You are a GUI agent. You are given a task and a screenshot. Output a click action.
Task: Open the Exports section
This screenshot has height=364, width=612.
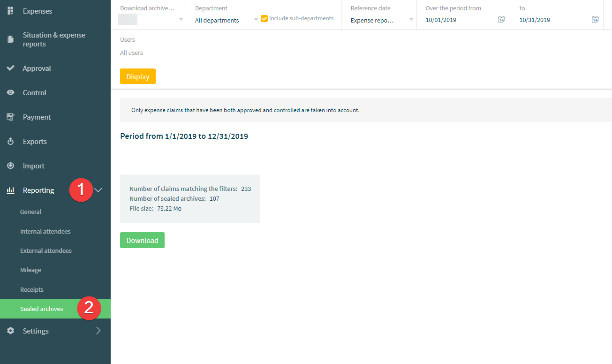(x=35, y=141)
